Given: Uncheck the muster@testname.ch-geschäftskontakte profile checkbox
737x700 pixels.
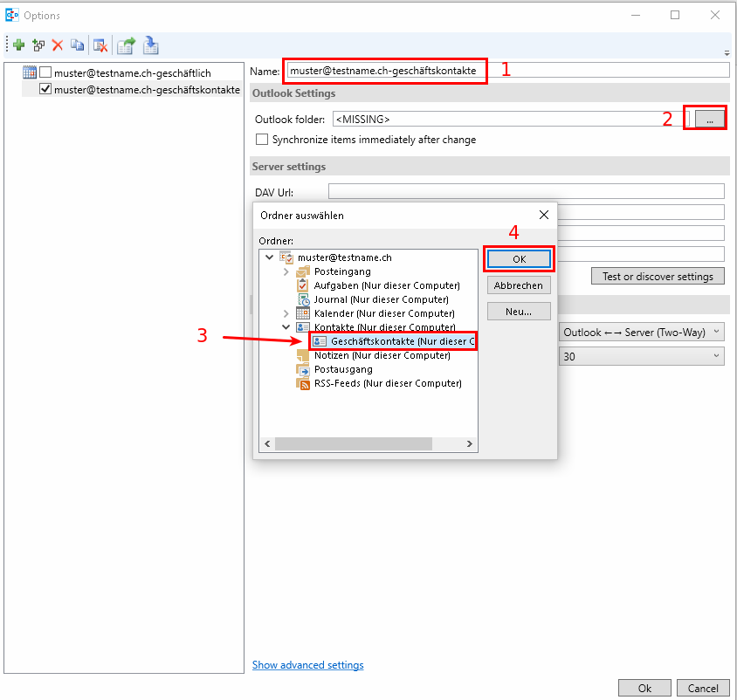Looking at the screenshot, I should 45,89.
